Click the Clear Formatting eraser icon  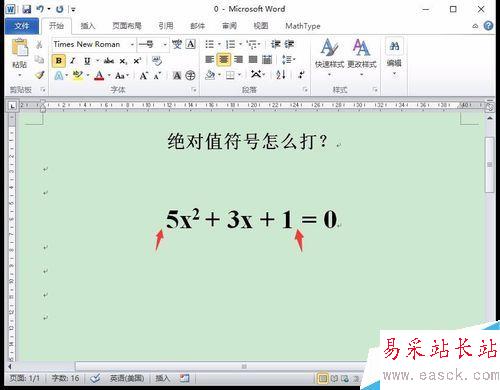pyautogui.click(x=157, y=61)
